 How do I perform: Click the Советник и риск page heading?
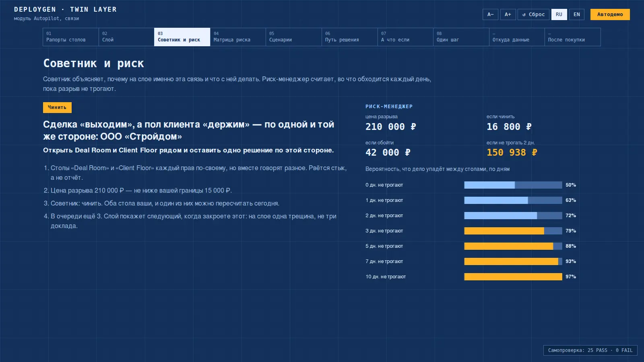click(93, 64)
